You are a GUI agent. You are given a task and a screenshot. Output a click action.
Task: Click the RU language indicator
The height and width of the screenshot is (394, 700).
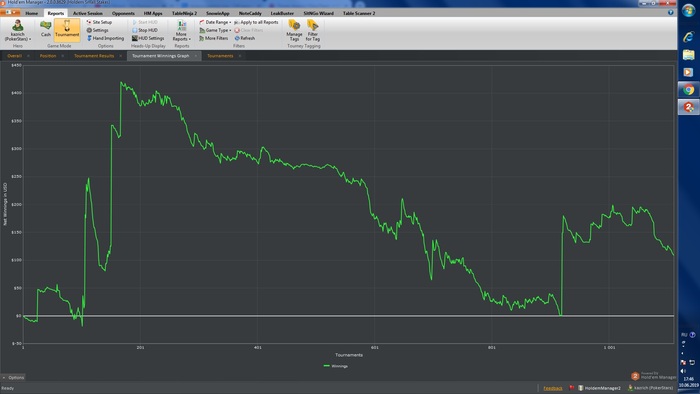coord(684,335)
